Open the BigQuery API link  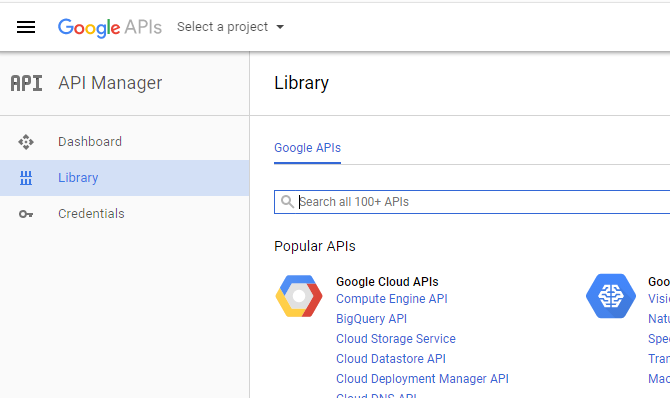pyautogui.click(x=371, y=319)
